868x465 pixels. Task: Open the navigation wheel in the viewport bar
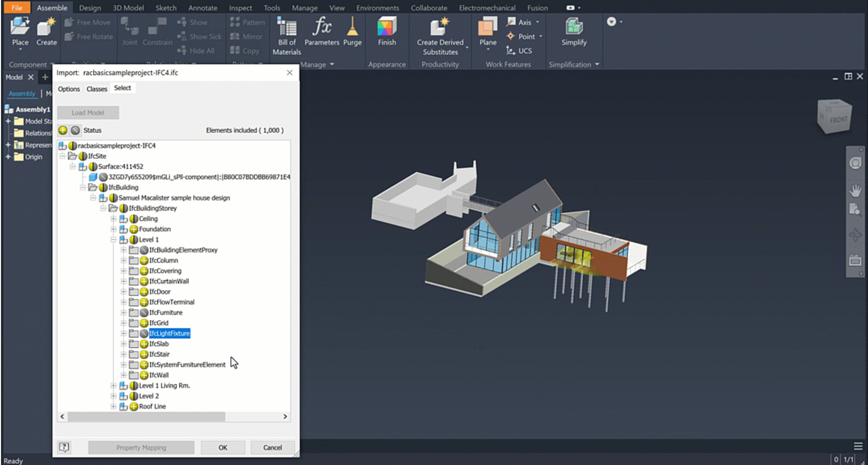tap(855, 163)
